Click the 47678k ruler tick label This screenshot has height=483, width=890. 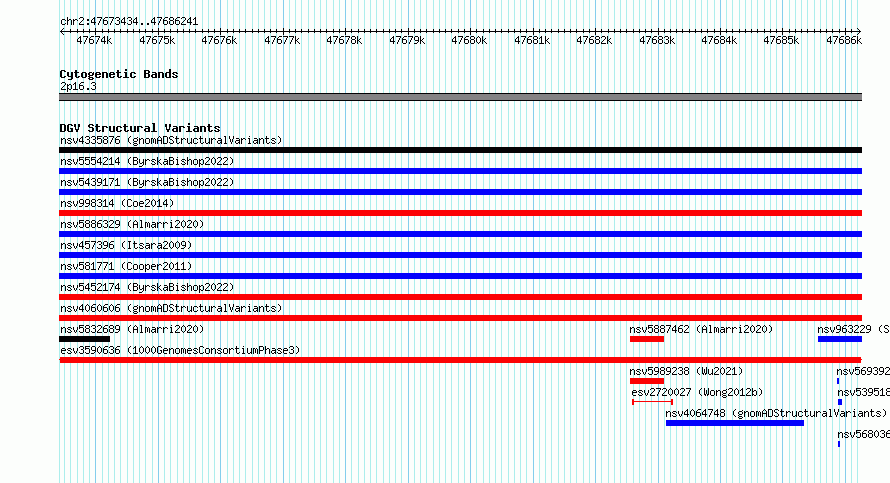344,40
